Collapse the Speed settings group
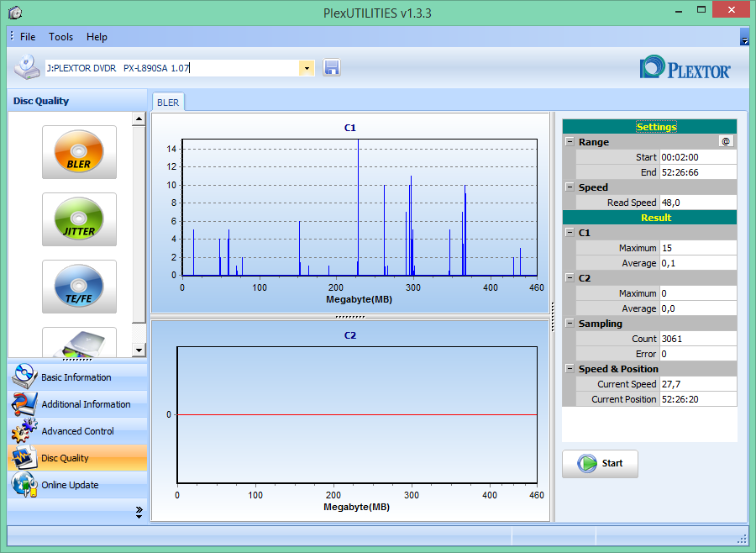The image size is (756, 553). 570,187
